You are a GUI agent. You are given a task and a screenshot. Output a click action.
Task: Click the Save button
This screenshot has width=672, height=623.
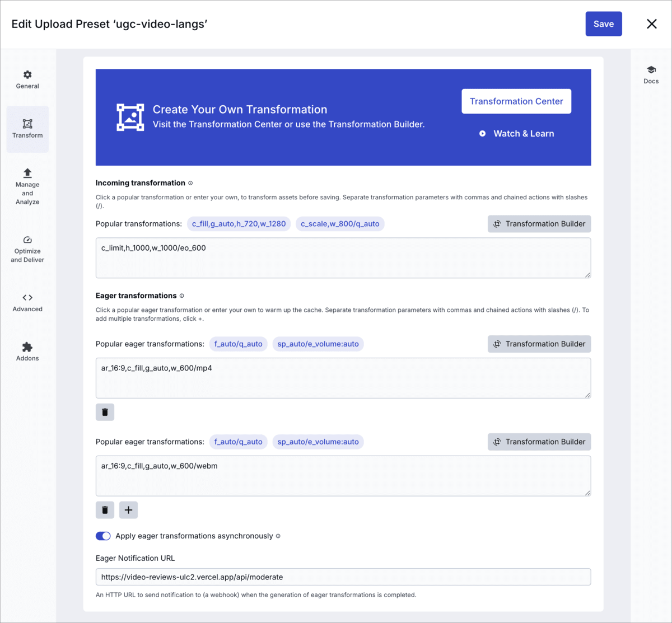coord(604,24)
